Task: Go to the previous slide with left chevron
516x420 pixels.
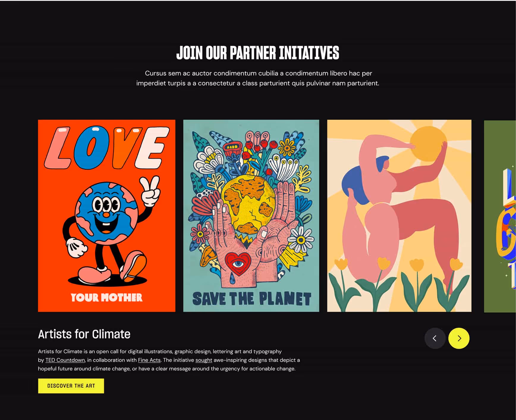Action: [x=435, y=338]
